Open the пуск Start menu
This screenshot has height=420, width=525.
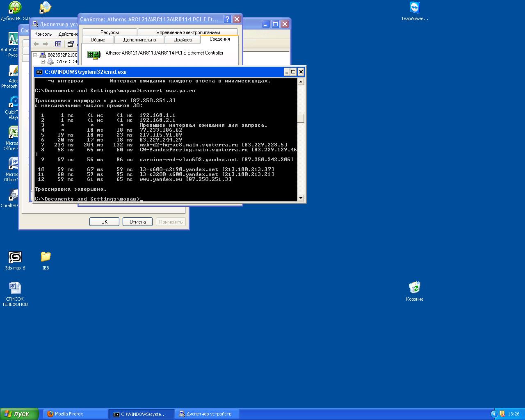point(19,414)
